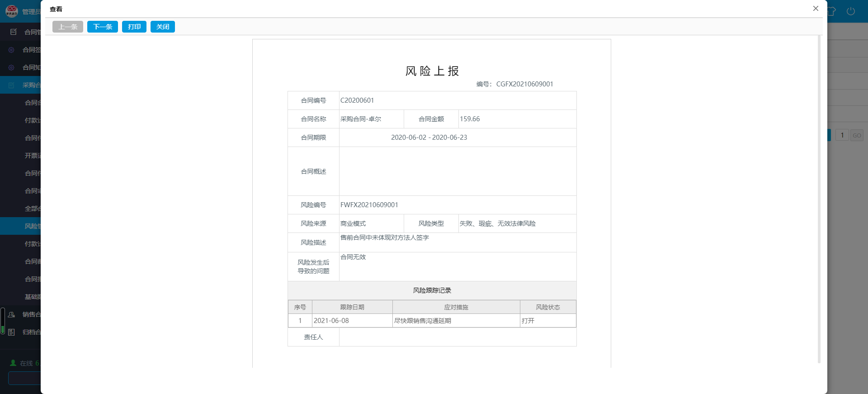Close the 查看 dialog with X
The image size is (868, 394).
816,9
